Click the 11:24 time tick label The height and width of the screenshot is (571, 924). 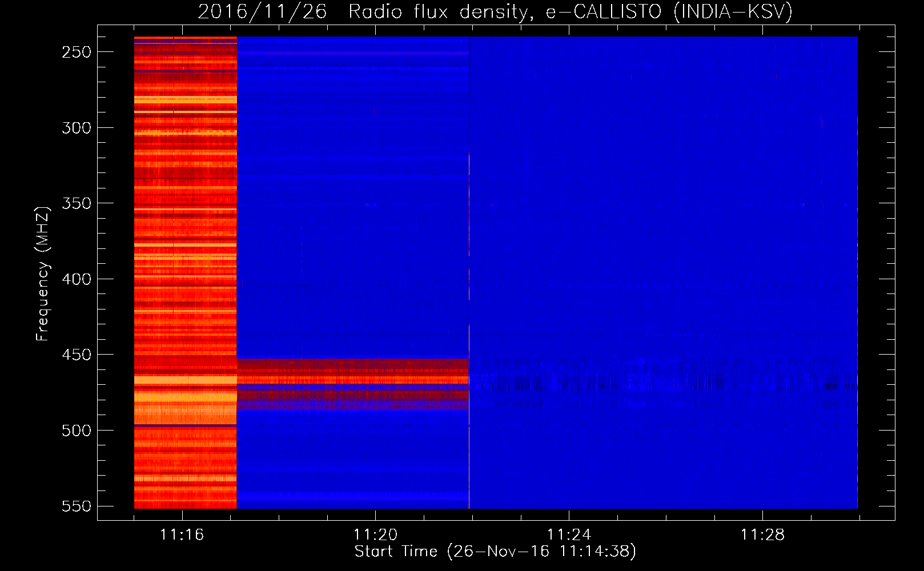coord(569,535)
